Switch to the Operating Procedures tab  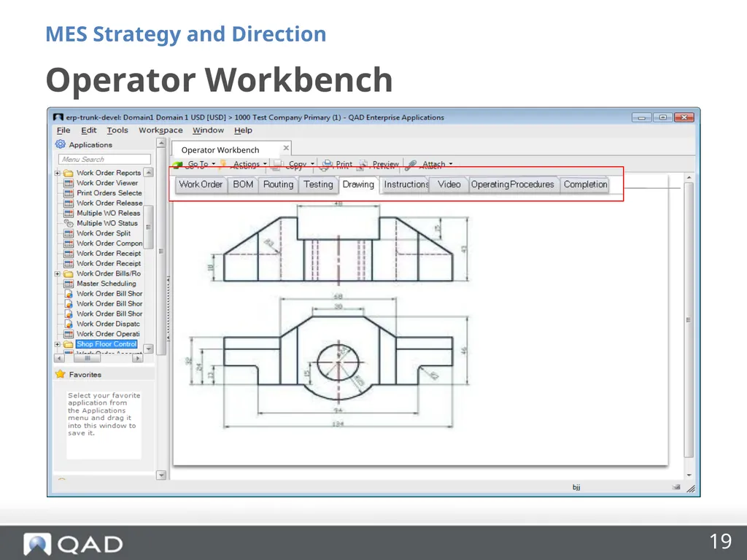pyautogui.click(x=513, y=184)
